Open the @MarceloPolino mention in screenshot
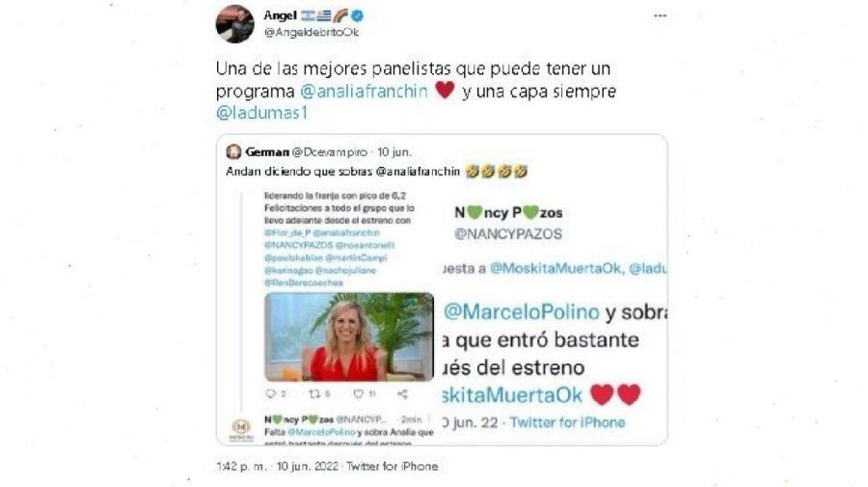This screenshot has width=868, height=487. [522, 312]
